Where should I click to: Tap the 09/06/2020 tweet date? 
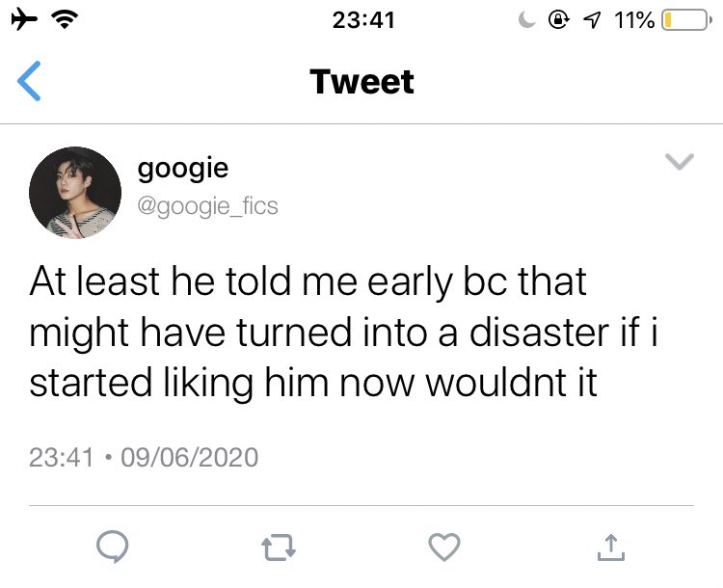tap(190, 458)
